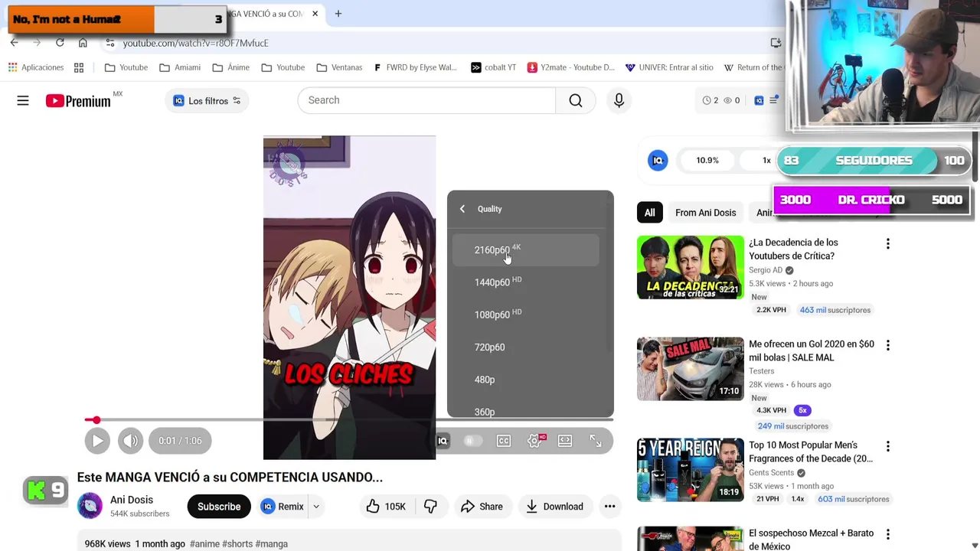Click the 10.9% vidIQ stat pill
Screen dimensions: 980x551
point(707,161)
